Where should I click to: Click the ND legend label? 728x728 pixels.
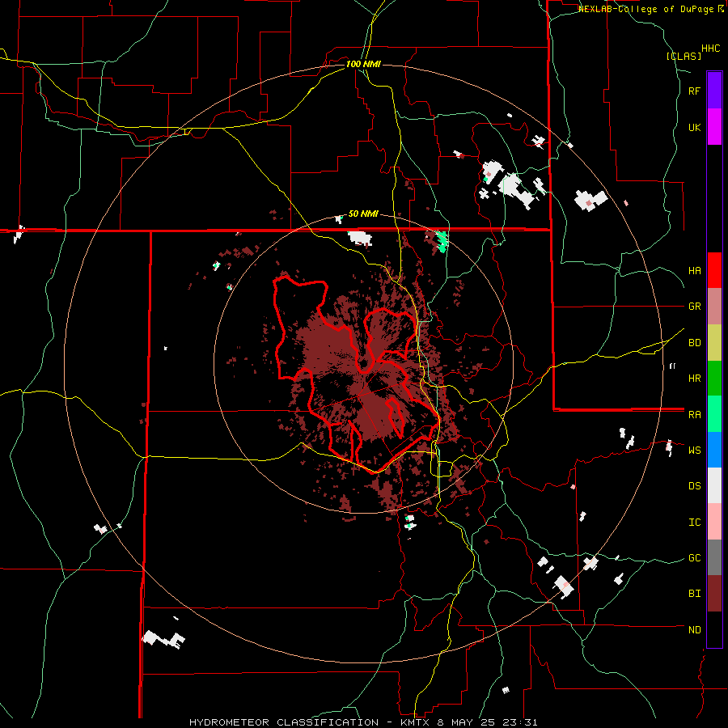[694, 630]
